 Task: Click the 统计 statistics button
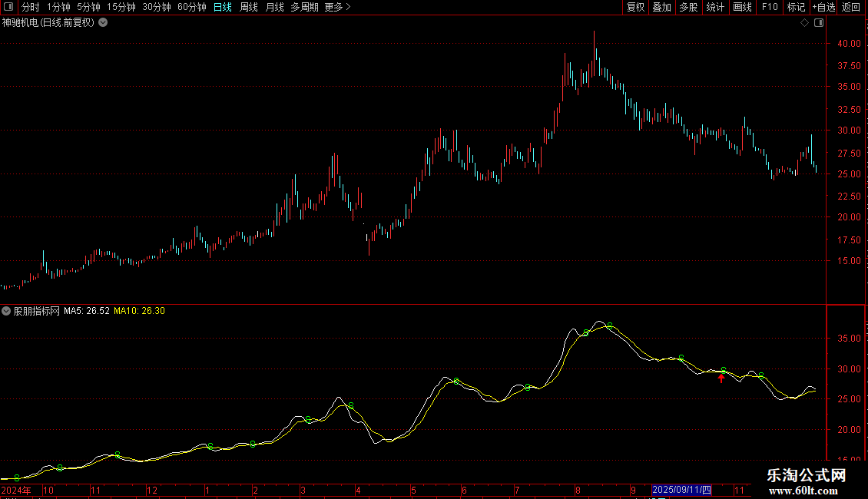point(715,7)
